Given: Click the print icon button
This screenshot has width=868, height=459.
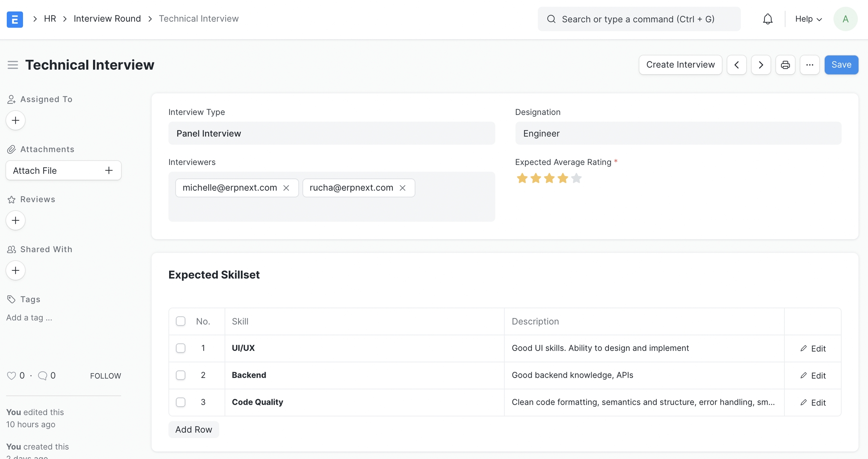Looking at the screenshot, I should click(x=785, y=65).
